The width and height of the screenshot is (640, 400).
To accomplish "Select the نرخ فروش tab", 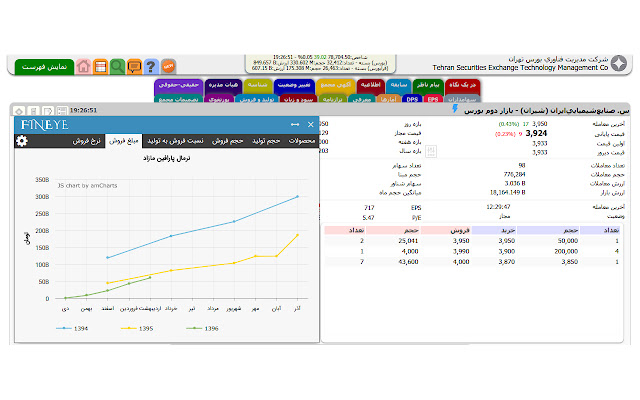I will 87,141.
